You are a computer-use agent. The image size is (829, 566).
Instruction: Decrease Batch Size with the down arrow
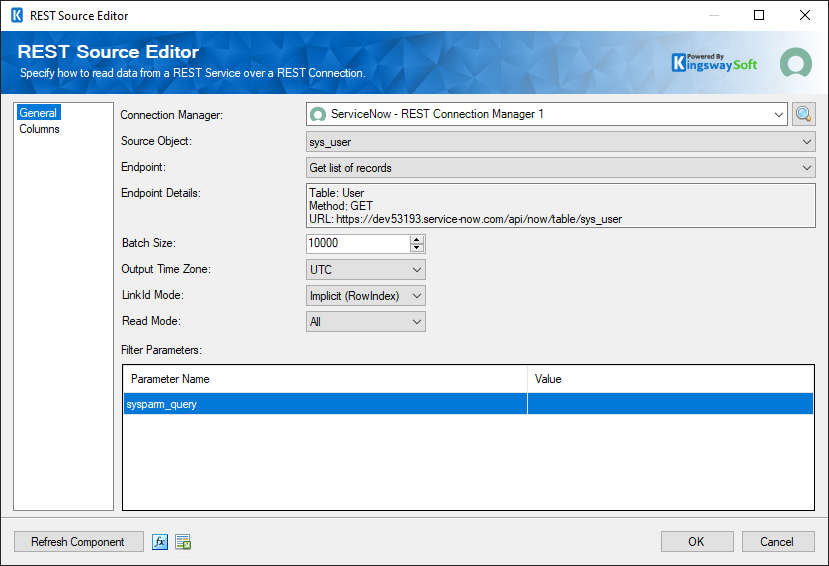point(417,248)
